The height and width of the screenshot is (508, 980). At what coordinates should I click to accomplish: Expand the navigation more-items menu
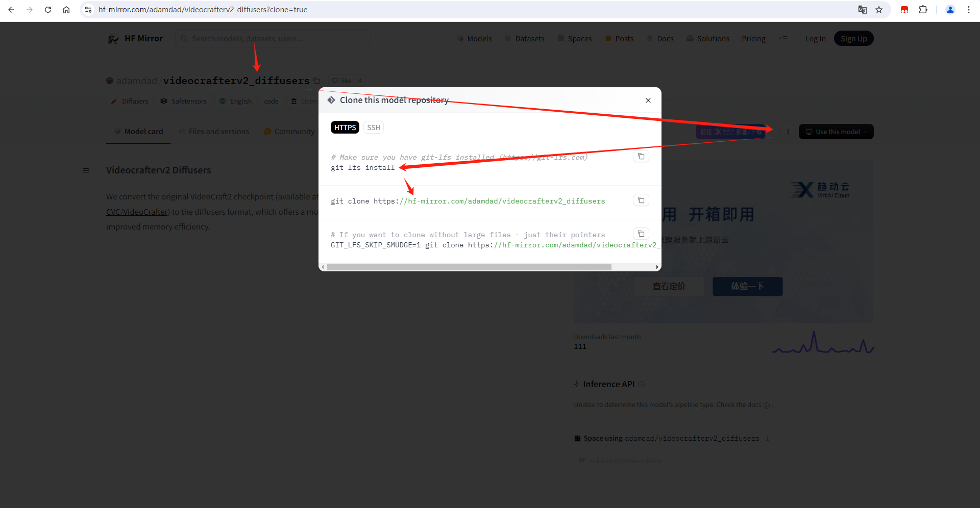(783, 39)
